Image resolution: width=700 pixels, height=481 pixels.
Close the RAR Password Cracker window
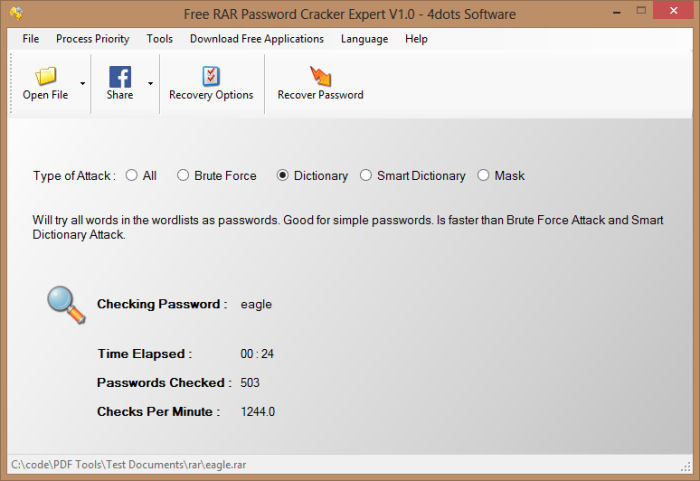(x=674, y=11)
